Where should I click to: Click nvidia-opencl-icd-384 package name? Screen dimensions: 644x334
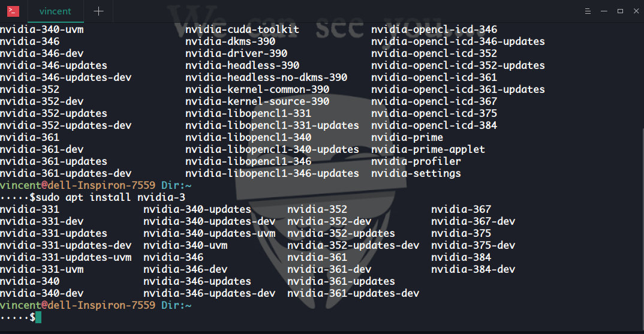434,125
